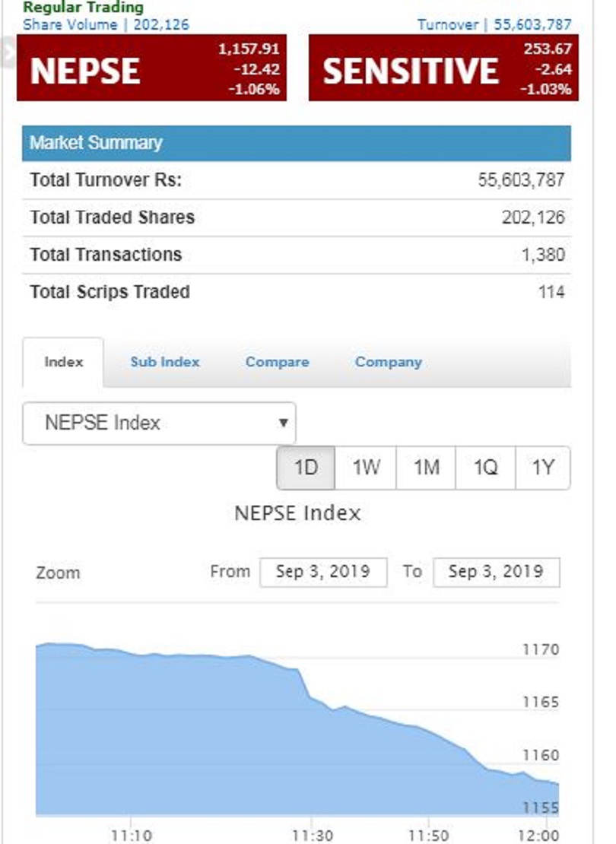Screen dimensions: 616x844
Task: Set chart period to 1M
Action: (x=426, y=468)
